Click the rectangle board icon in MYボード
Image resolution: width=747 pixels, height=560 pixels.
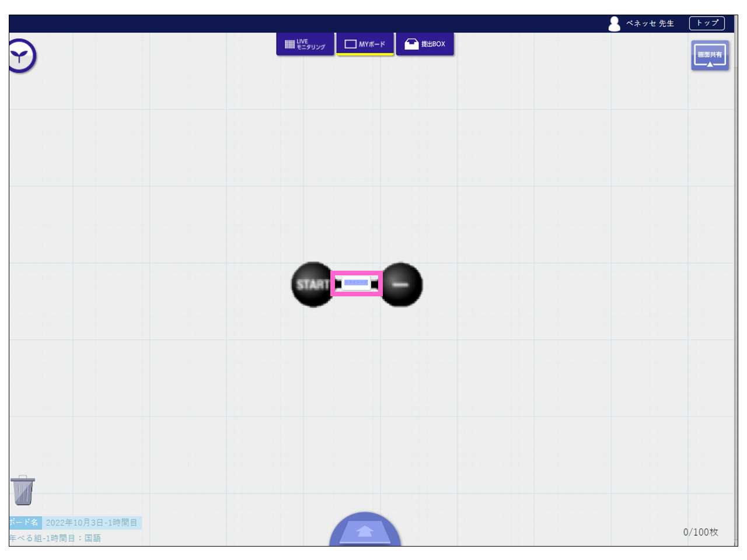(x=350, y=44)
